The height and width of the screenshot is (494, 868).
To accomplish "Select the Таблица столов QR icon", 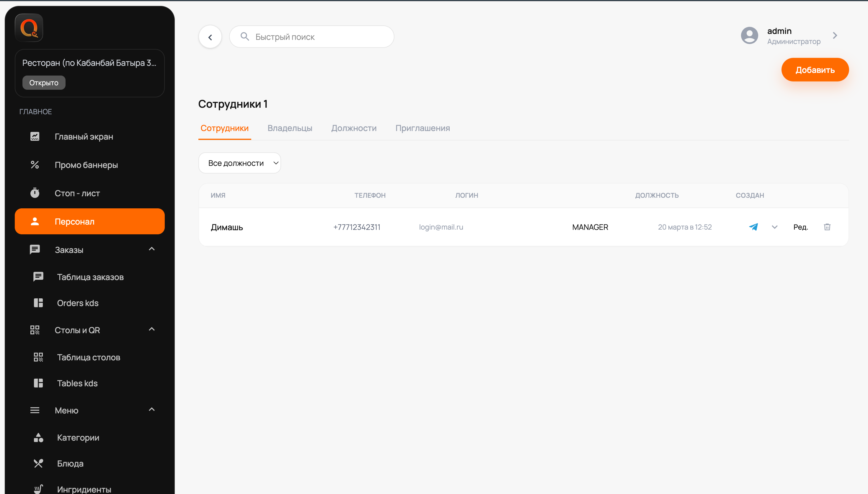I will point(38,356).
